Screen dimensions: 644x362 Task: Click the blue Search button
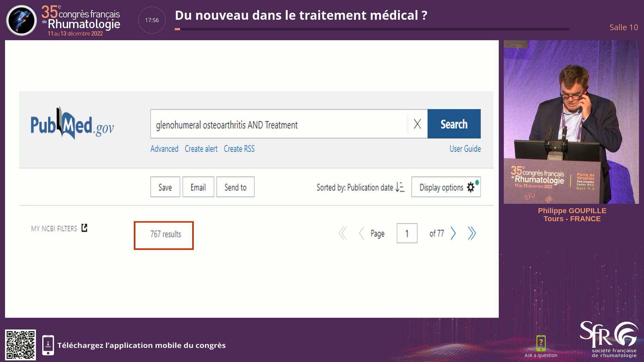coord(454,124)
